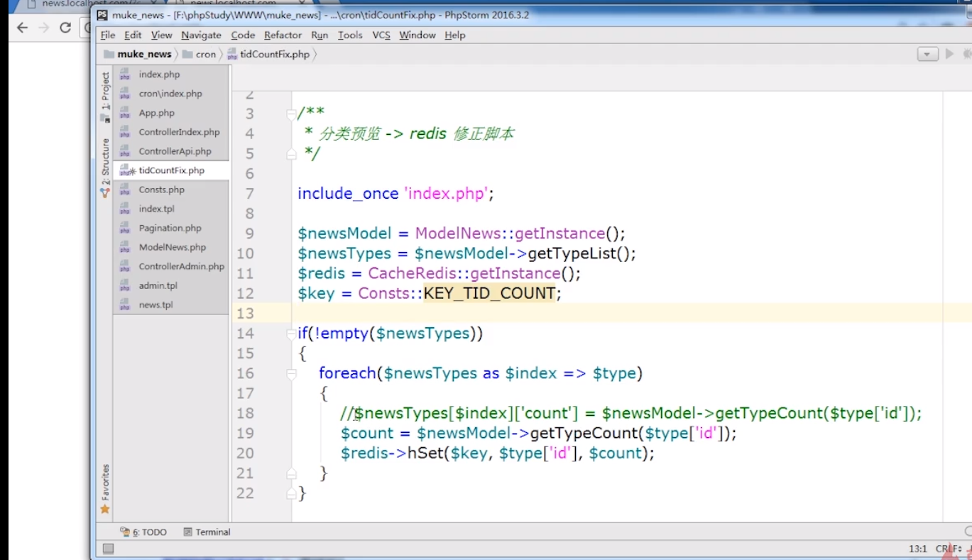Image resolution: width=972 pixels, height=560 pixels.
Task: Click the php icon beside ControllerAdmin.php
Action: 125,266
